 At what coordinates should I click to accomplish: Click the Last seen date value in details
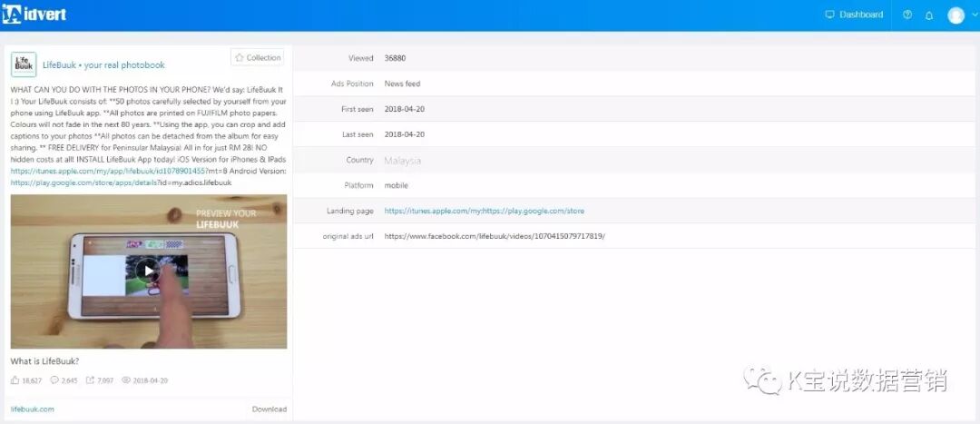tap(405, 134)
